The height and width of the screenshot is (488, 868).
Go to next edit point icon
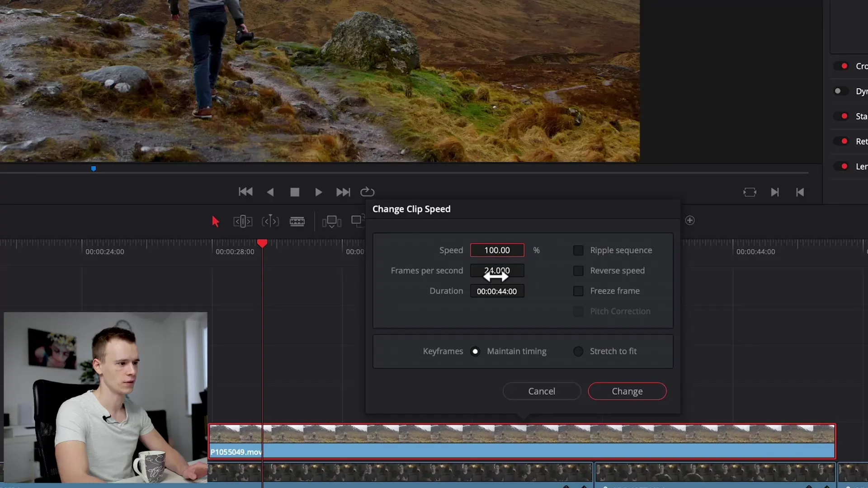pos(775,192)
